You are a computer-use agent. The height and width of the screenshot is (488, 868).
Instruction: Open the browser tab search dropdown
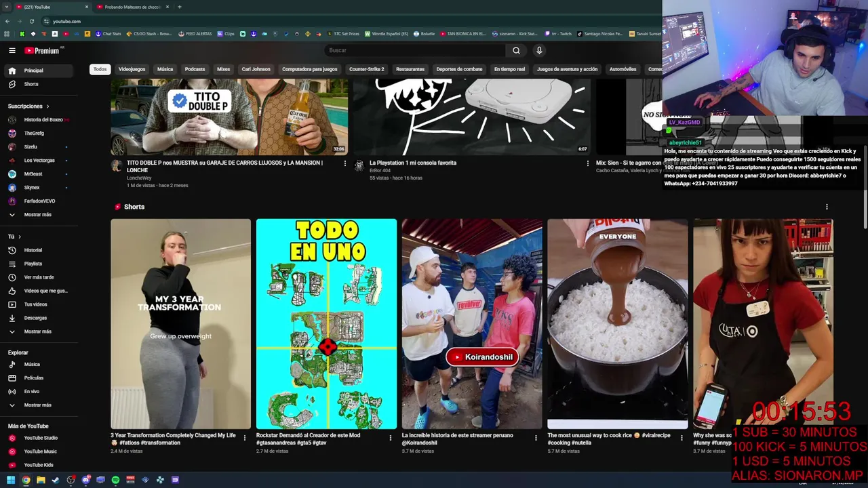coord(8,7)
